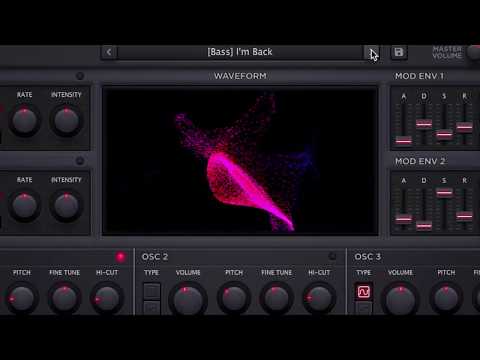
Task: Click the OSC 2 Volume knob
Action: coord(188,299)
